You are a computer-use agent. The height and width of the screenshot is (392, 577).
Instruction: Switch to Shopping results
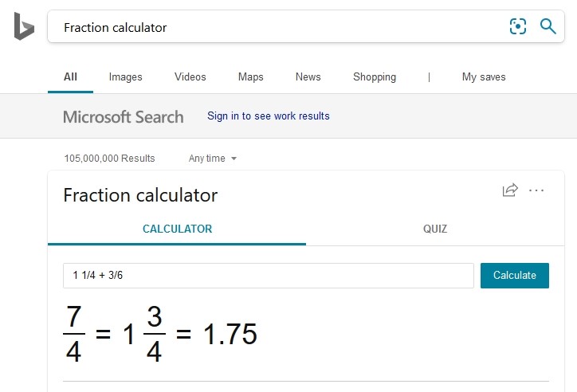pyautogui.click(x=374, y=77)
